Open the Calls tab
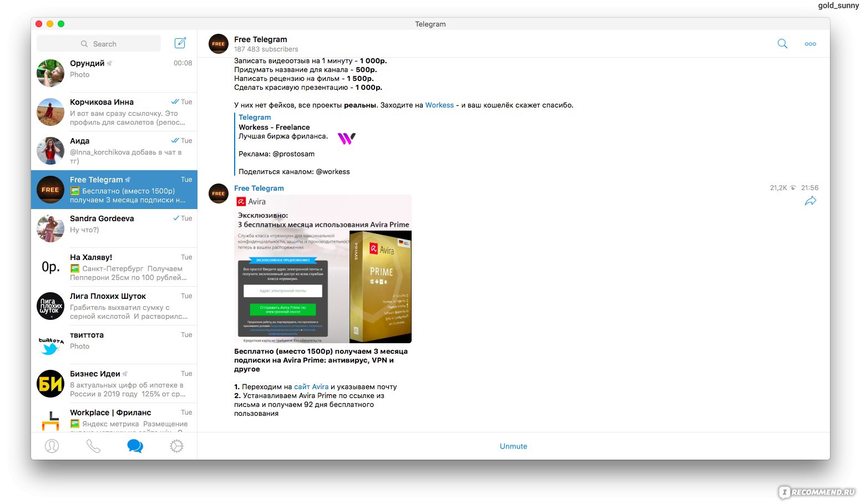This screenshot has width=861, height=504. (93, 446)
